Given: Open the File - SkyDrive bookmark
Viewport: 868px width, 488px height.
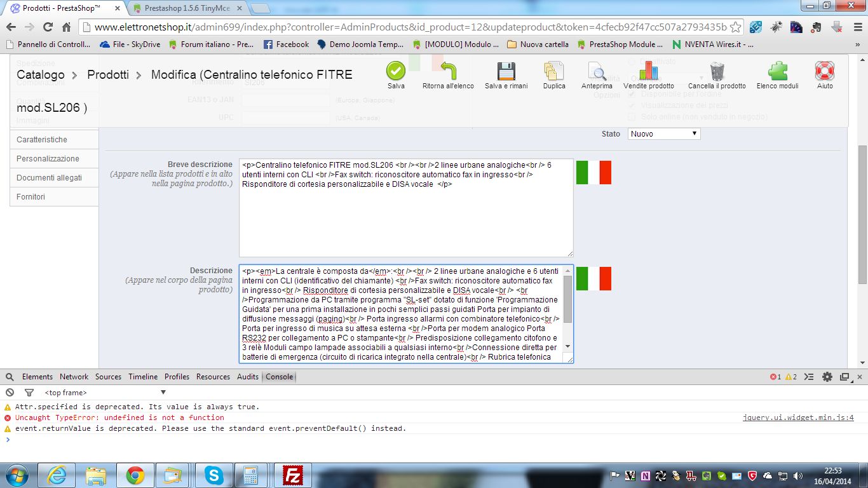Looking at the screenshot, I should coord(130,44).
